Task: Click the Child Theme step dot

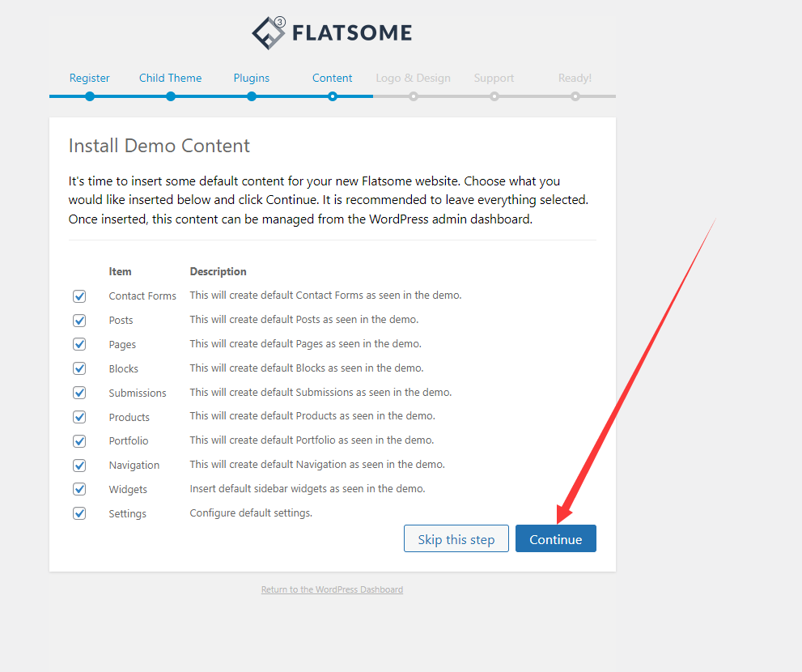Action: point(171,96)
